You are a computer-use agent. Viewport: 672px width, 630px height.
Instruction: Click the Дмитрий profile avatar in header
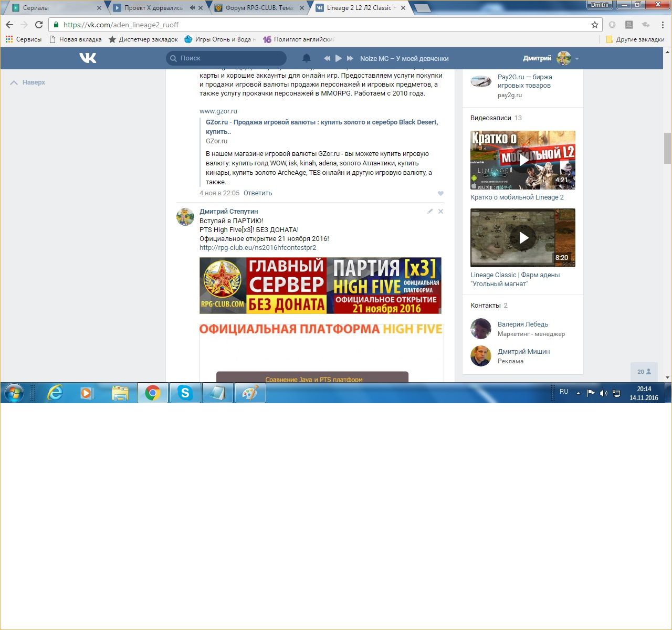[564, 58]
